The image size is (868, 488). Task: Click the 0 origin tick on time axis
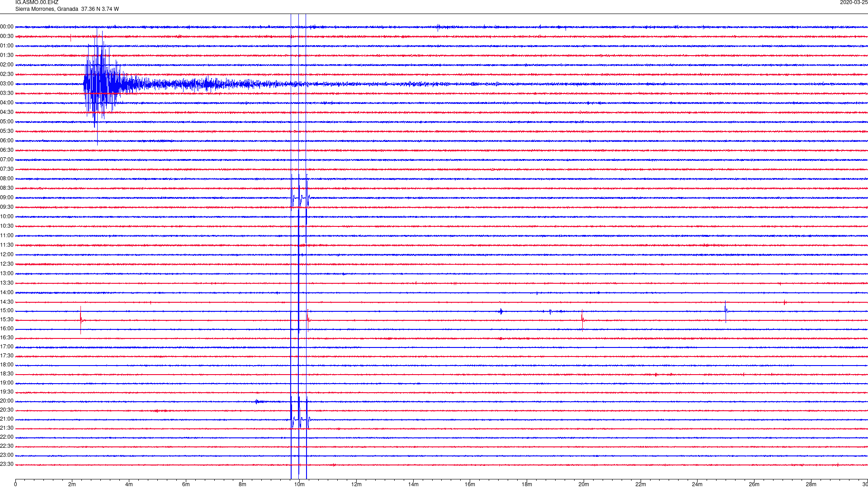tap(15, 484)
